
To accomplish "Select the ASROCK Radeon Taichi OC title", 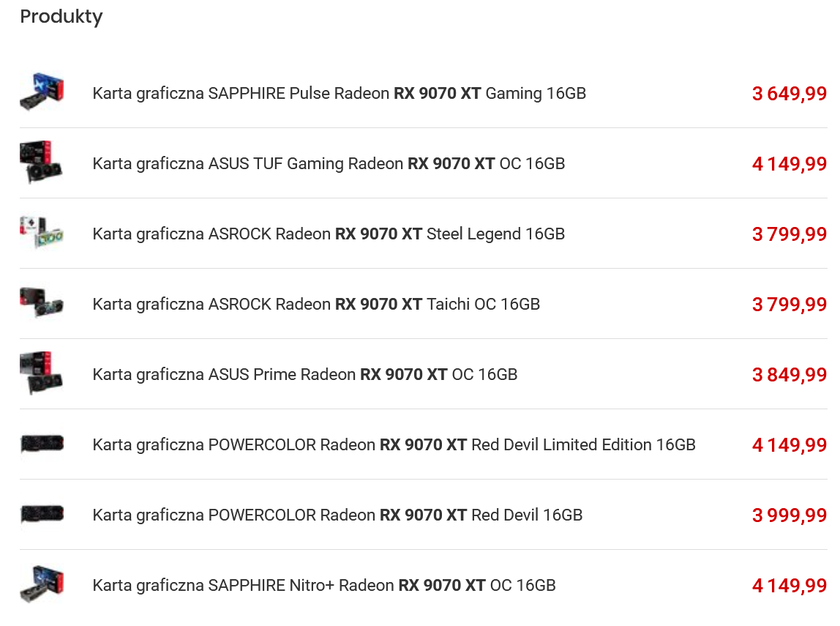I will 316,305.
